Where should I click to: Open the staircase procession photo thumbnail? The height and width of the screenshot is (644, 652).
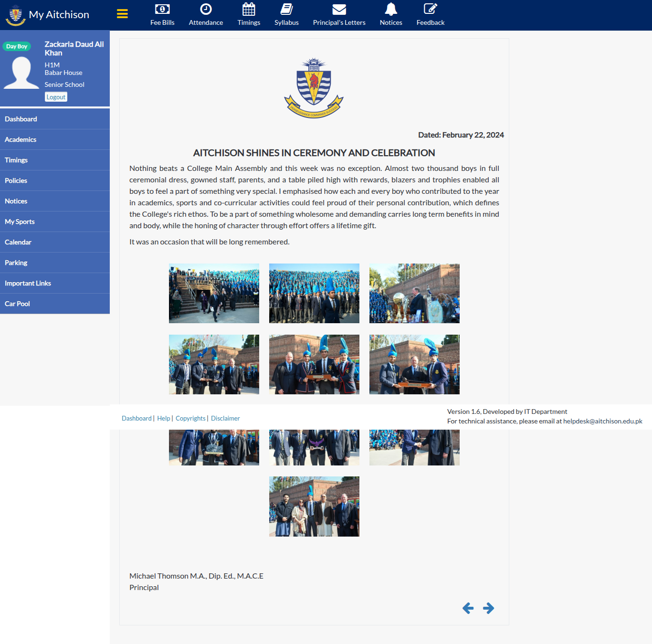[x=214, y=293]
